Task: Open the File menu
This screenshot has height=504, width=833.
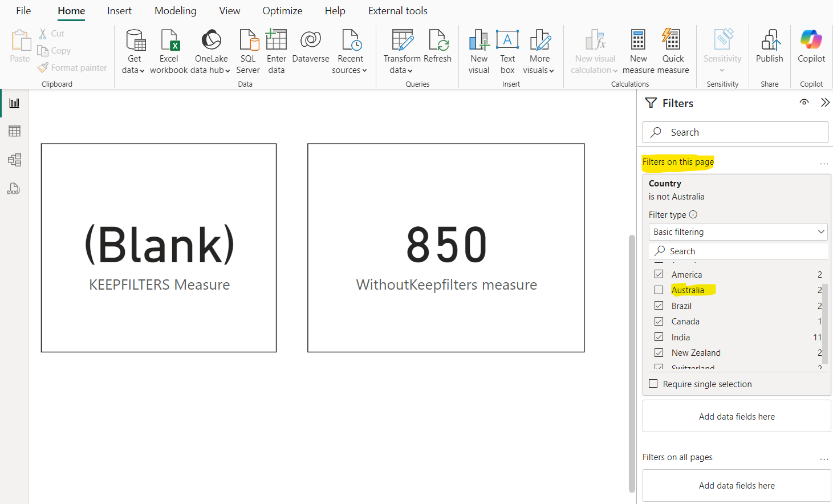Action: point(23,10)
